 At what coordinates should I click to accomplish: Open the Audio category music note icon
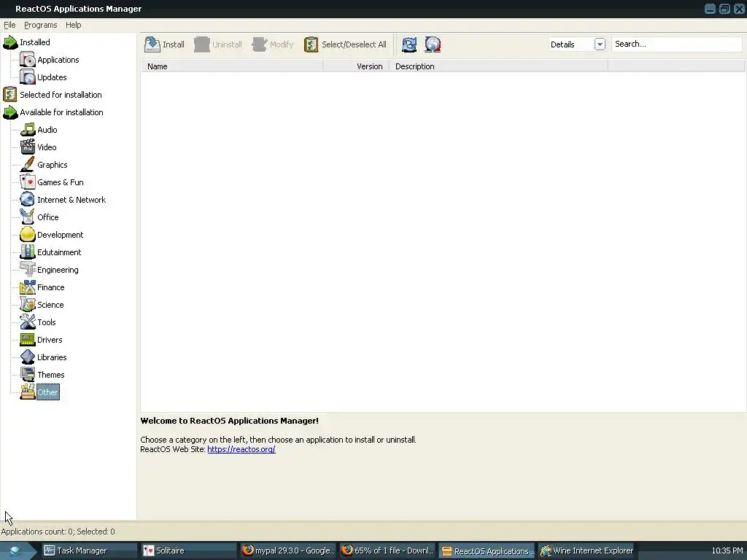point(28,130)
